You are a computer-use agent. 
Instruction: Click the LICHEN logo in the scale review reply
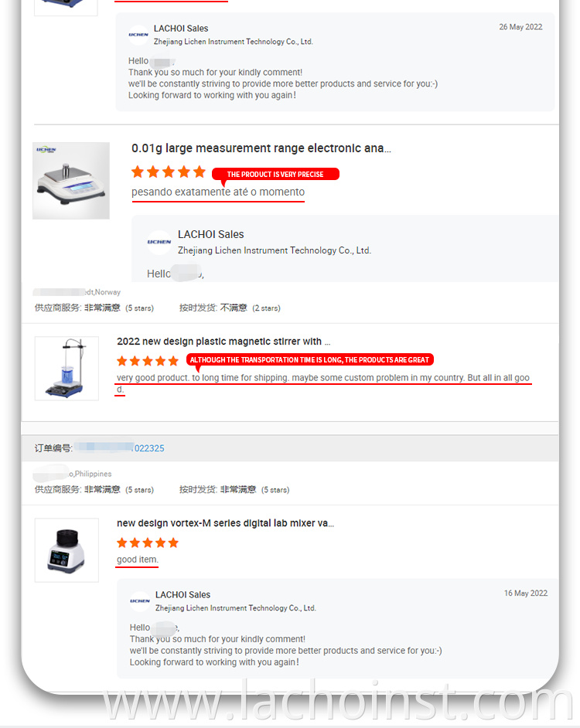tap(159, 242)
